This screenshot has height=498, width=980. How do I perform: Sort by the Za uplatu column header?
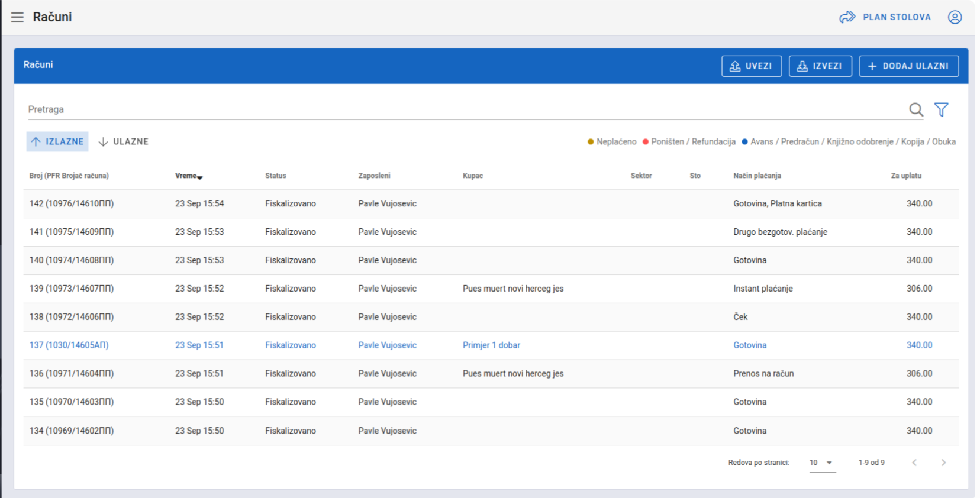(906, 176)
